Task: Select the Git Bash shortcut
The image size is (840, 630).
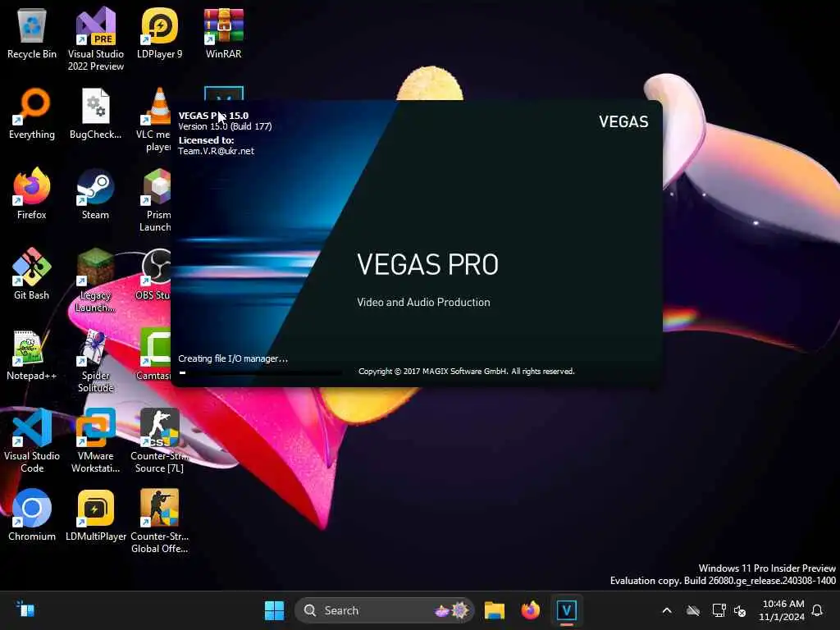Action: (32, 274)
